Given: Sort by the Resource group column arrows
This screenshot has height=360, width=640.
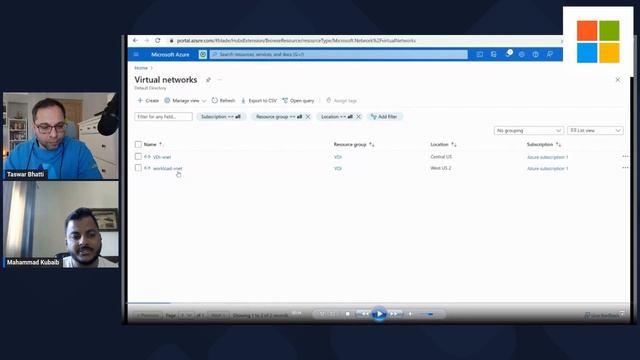Looking at the screenshot, I should click(x=371, y=144).
